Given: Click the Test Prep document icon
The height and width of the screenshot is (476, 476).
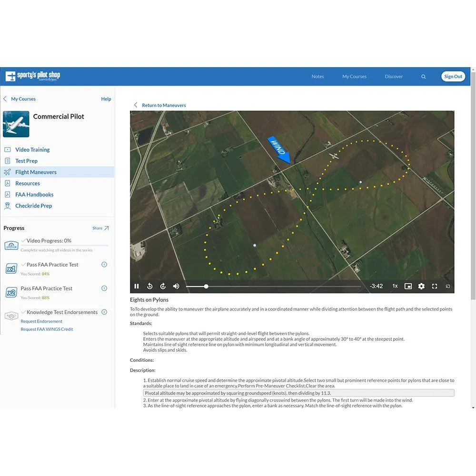Looking at the screenshot, I should coord(8,161).
